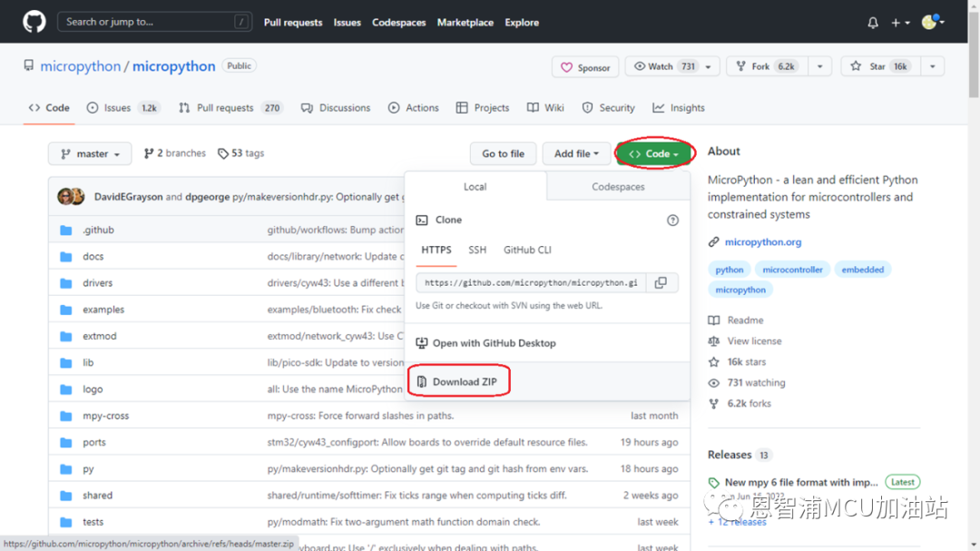
Task: Open the Issues repository tab
Action: tap(123, 108)
